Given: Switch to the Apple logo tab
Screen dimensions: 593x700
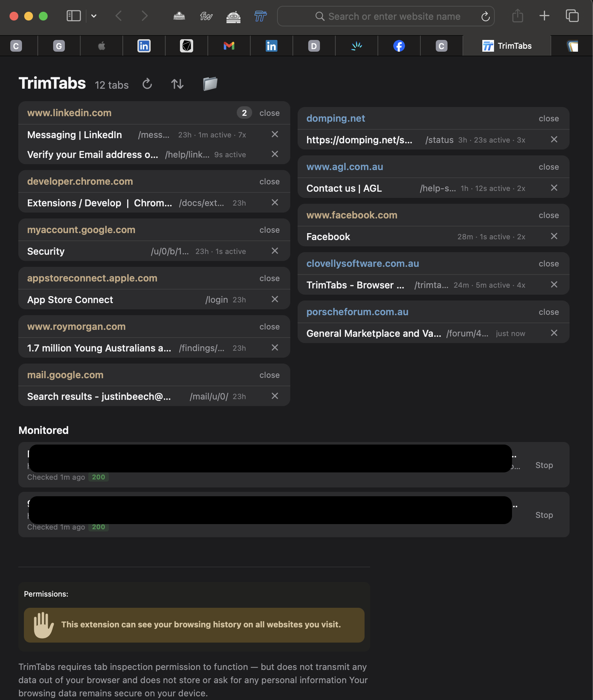Looking at the screenshot, I should coord(102,46).
